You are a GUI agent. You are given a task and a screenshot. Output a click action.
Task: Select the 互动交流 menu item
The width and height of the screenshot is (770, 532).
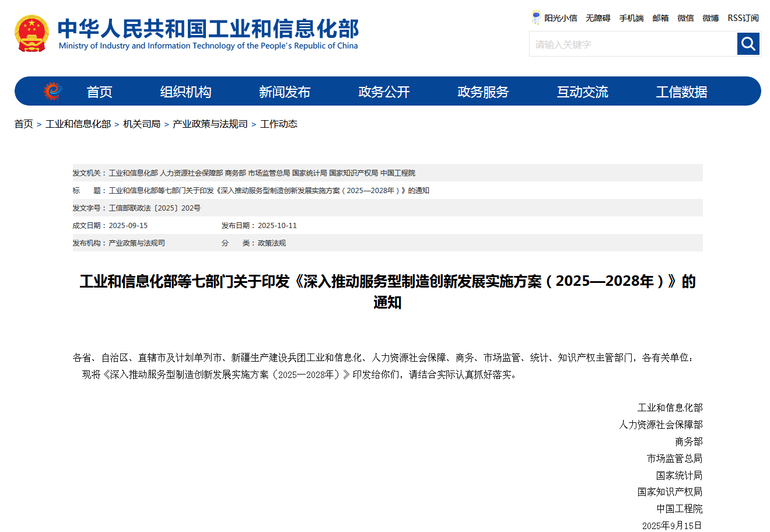[582, 92]
